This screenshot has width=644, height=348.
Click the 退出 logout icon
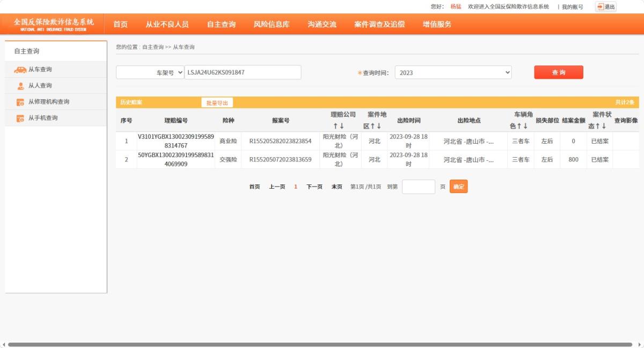[x=600, y=7]
